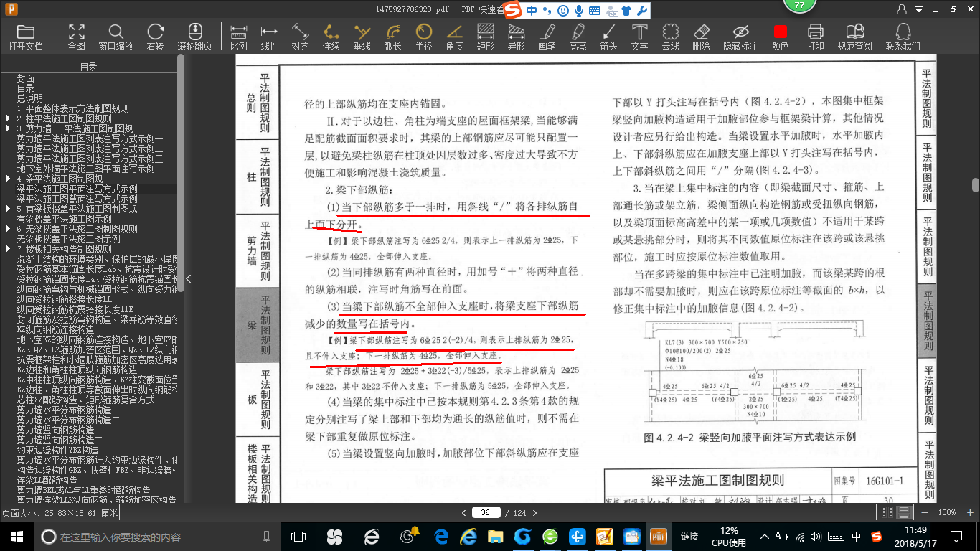Expand outline node 5 有梁板楼盖平法施工图制图规
This screenshot has width=980, height=551.
[x=8, y=209]
